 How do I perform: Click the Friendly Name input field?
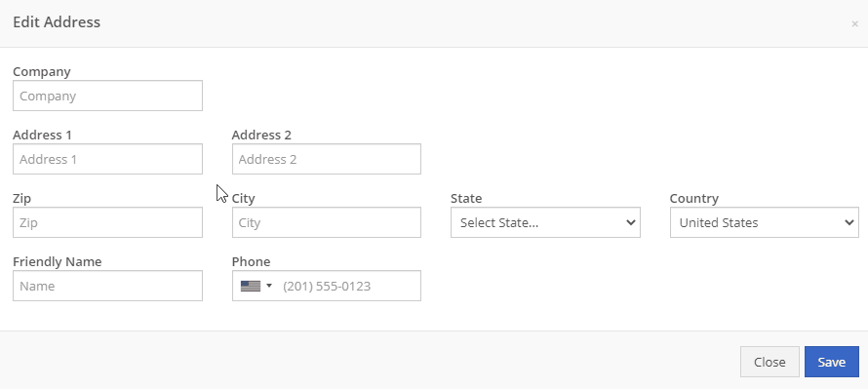click(107, 286)
